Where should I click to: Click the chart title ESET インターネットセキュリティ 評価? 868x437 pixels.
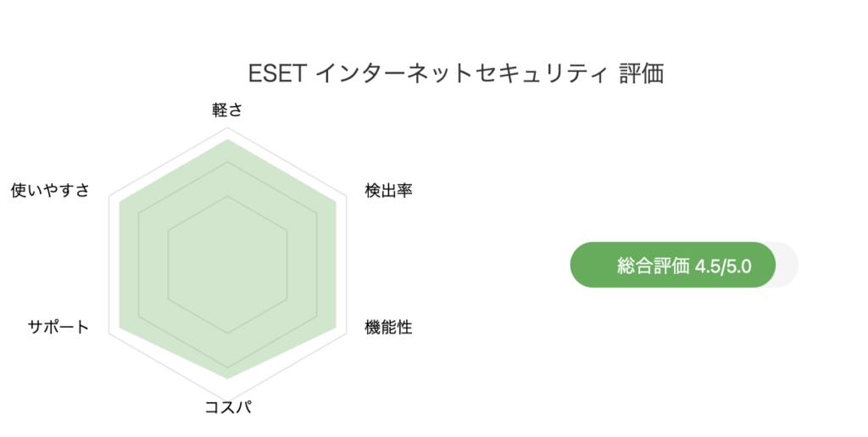[x=456, y=73]
